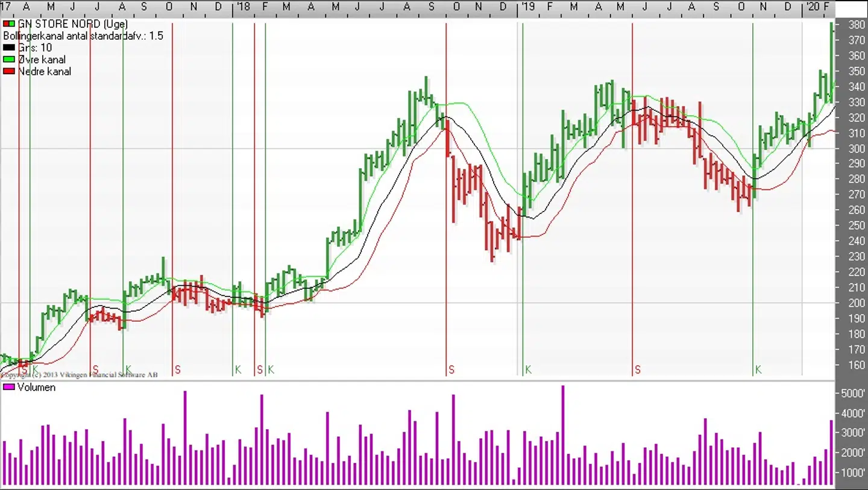Click the black Grns: 10 legend swatch

9,48
